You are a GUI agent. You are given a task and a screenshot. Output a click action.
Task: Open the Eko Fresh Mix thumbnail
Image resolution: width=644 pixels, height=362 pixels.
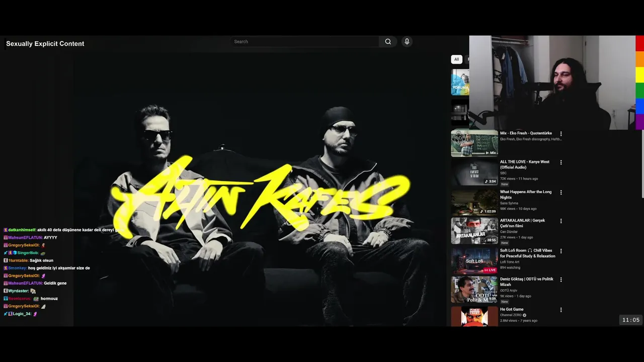pyautogui.click(x=474, y=143)
